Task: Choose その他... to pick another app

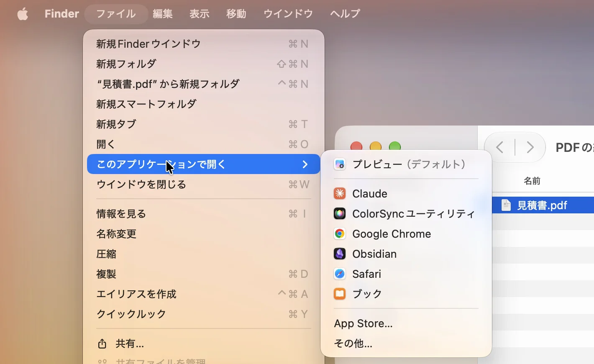Action: point(406,343)
